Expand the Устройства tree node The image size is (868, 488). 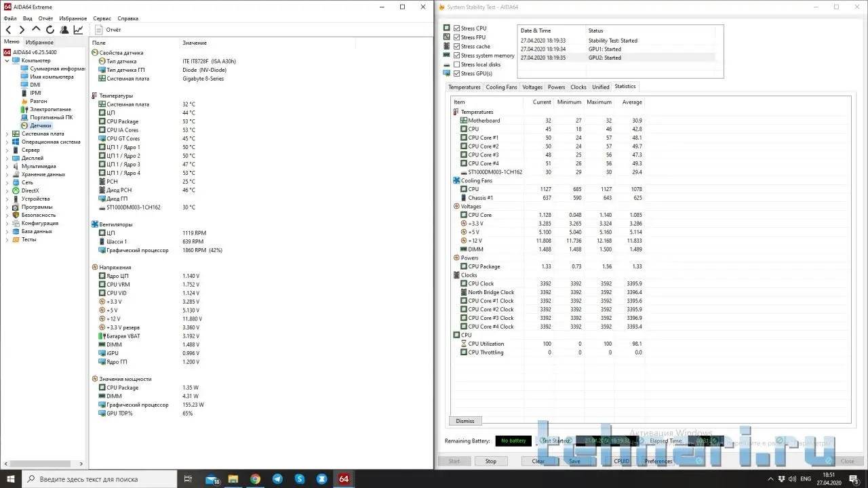pos(7,199)
